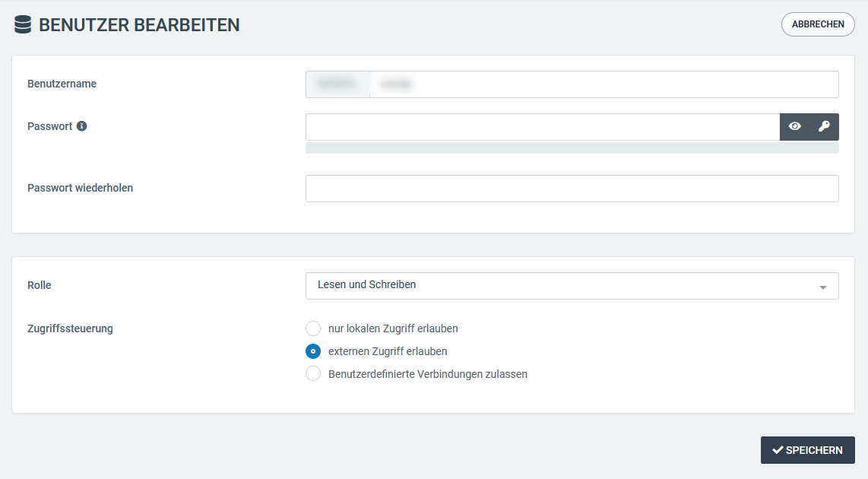Viewport: 868px width, 479px height.
Task: Click the checkmark icon on the Speichern button
Action: 778,450
